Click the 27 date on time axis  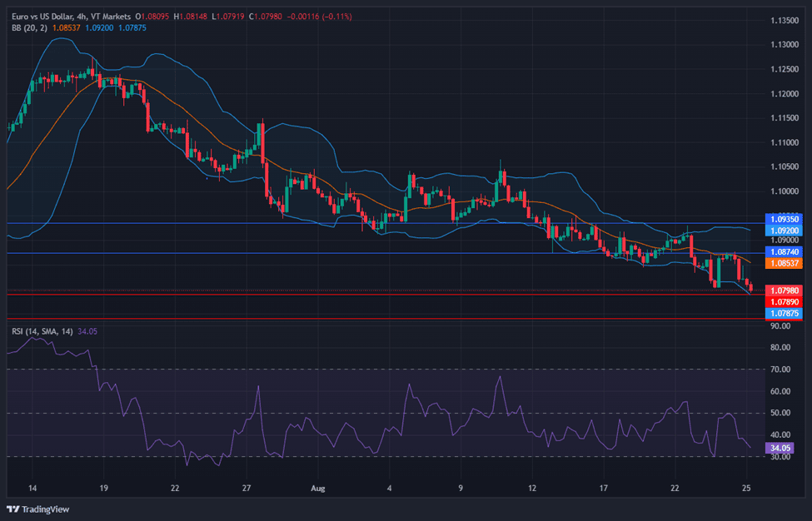[247, 488]
